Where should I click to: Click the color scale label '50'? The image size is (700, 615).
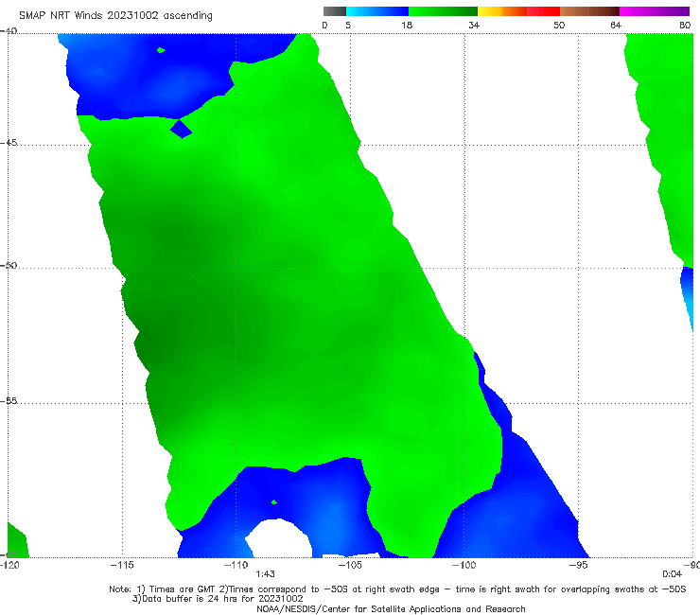click(559, 26)
